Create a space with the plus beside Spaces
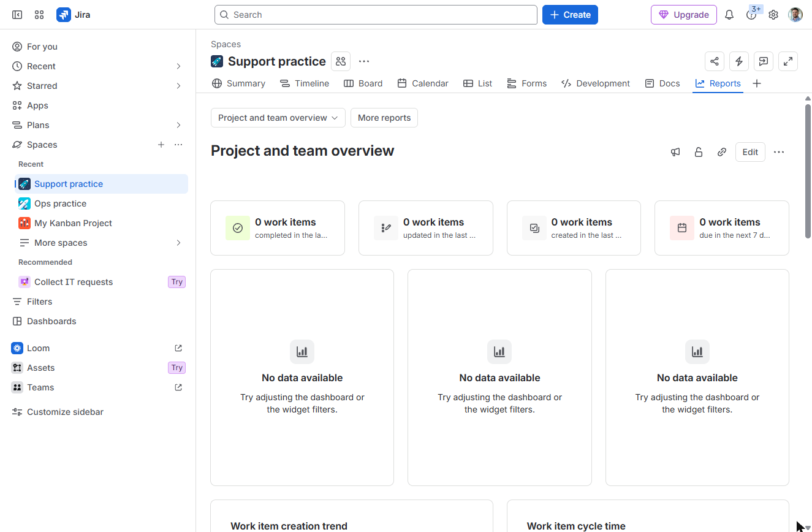 pyautogui.click(x=161, y=145)
